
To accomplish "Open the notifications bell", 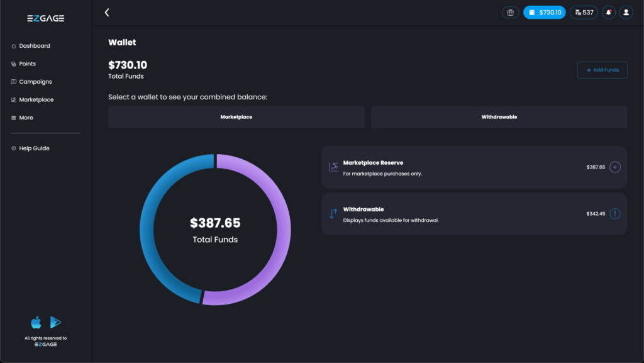I will coord(608,13).
